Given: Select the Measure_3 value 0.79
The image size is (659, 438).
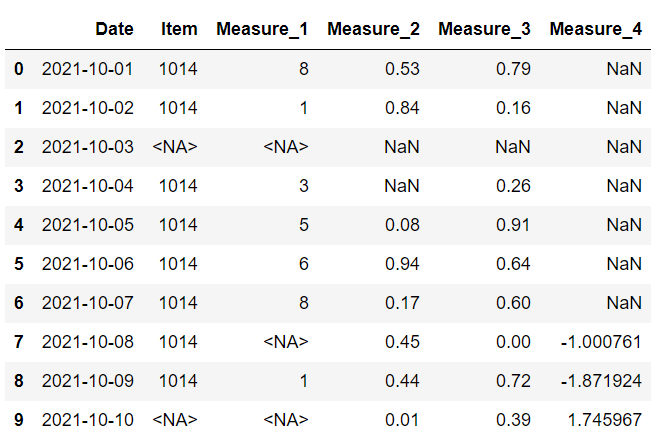Looking at the screenshot, I should [x=514, y=69].
